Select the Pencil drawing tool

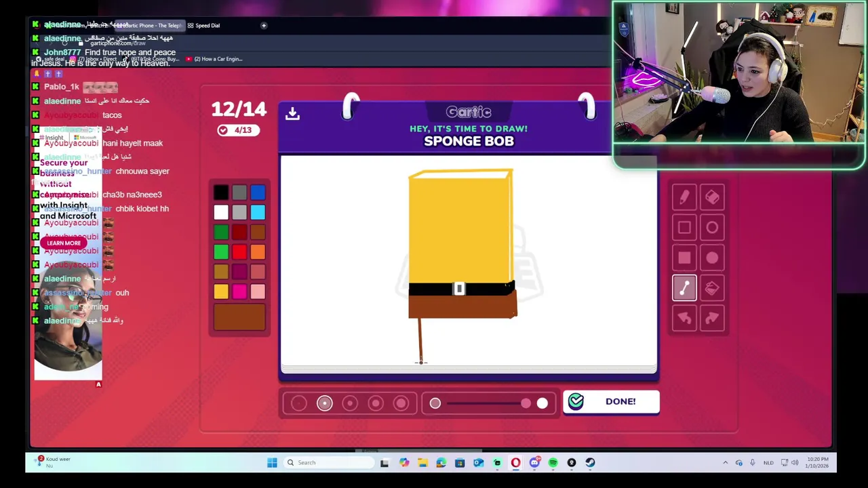click(x=684, y=197)
